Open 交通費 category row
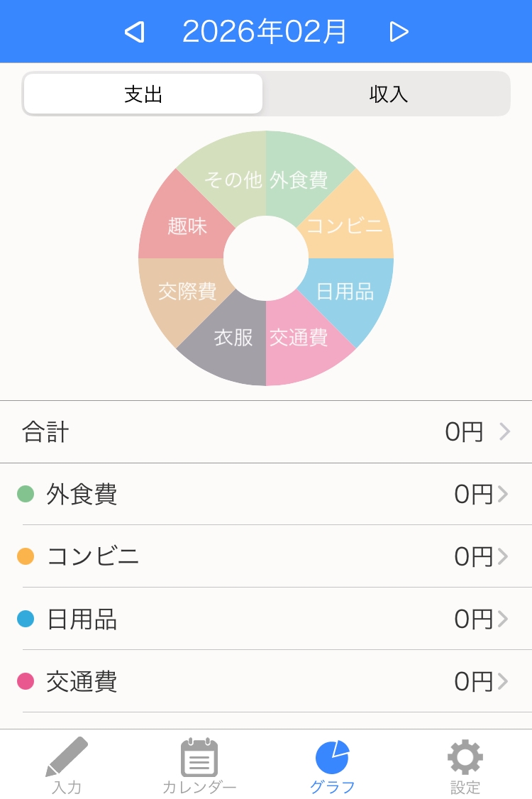Image resolution: width=532 pixels, height=799 pixels. [266, 681]
